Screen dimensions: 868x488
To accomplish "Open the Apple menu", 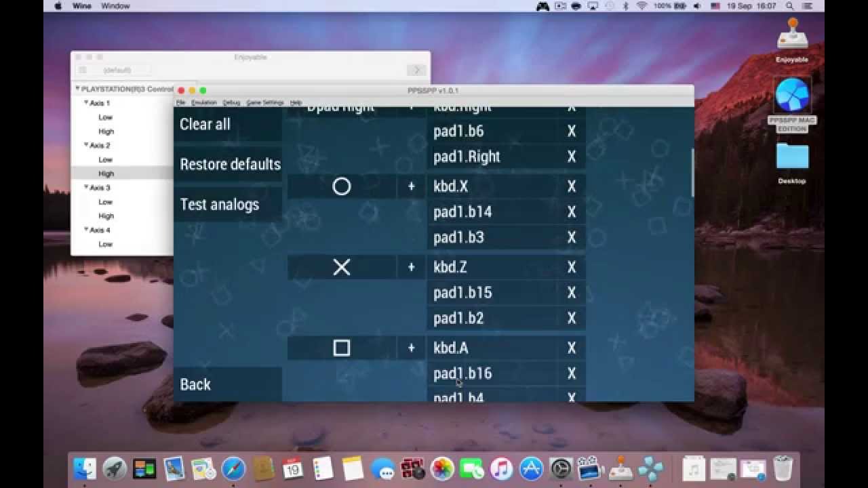I will point(58,6).
